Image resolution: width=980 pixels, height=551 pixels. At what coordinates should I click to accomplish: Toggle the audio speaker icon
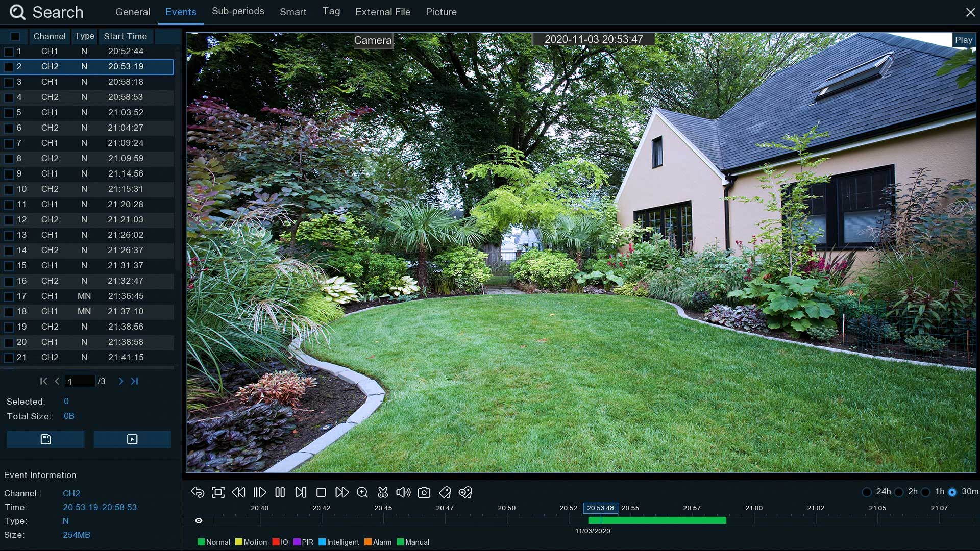click(403, 492)
